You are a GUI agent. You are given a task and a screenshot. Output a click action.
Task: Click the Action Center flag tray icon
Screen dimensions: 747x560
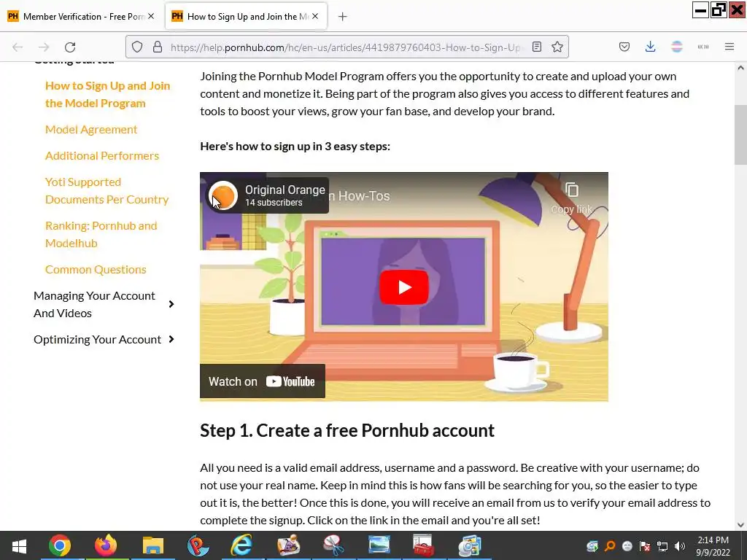tap(645, 546)
